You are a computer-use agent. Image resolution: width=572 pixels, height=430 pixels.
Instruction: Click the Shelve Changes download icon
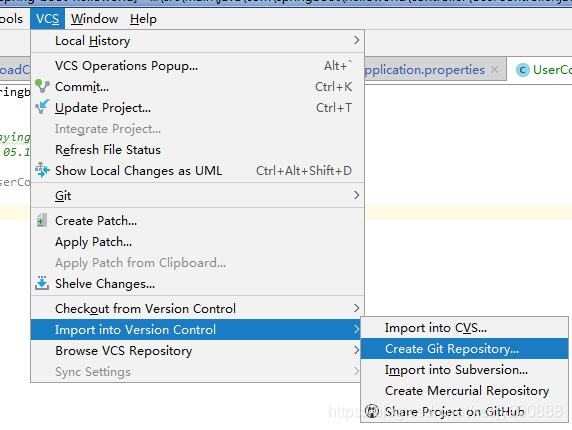tap(42, 283)
